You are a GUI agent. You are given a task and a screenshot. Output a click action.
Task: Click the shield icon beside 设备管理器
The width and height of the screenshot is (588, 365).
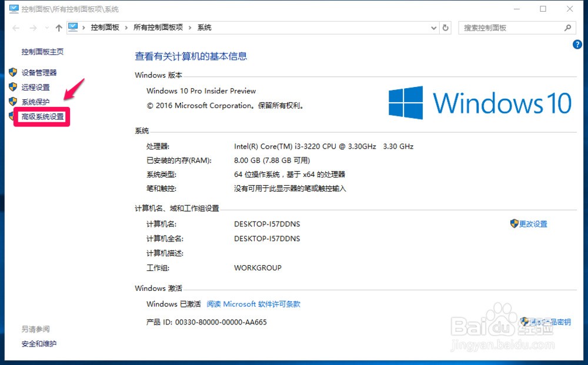(x=13, y=72)
